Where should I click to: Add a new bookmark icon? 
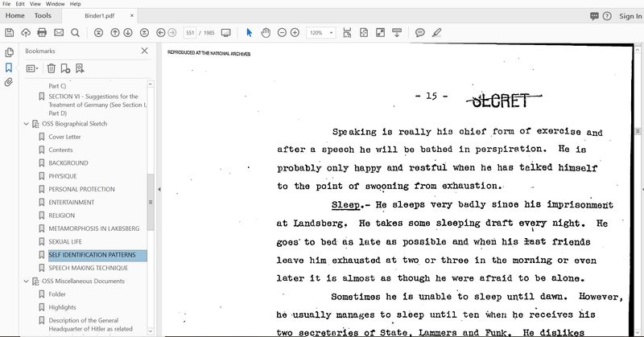(x=65, y=68)
